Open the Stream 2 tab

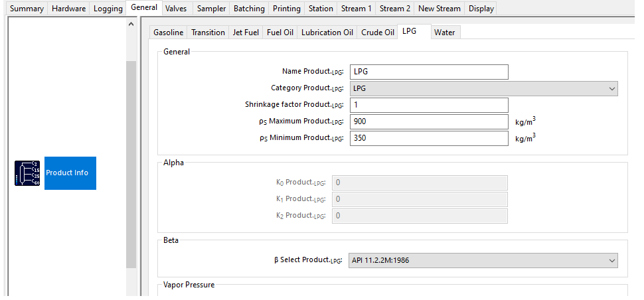394,9
